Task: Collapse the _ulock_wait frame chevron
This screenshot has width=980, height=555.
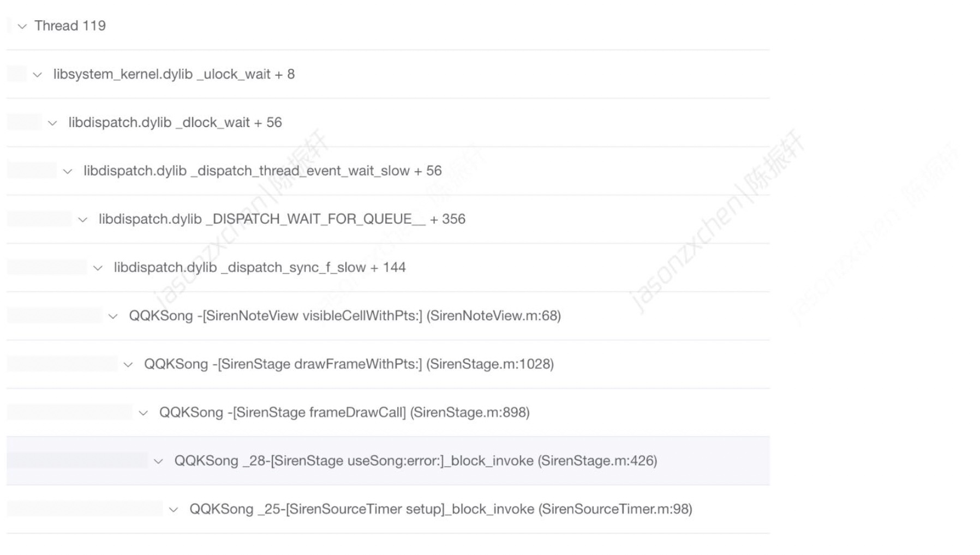Action: point(38,75)
